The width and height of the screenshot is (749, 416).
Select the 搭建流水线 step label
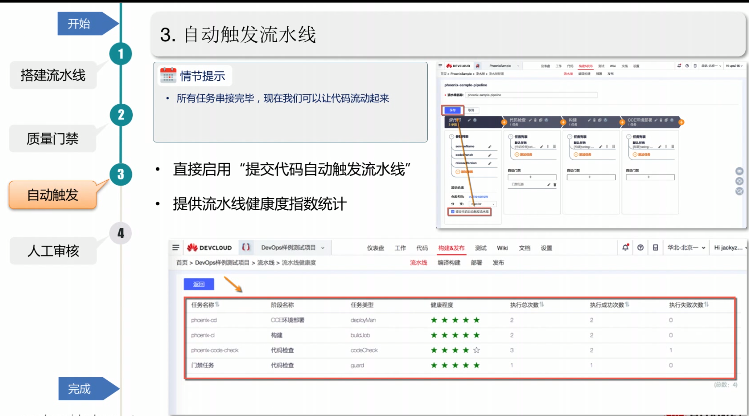[x=53, y=75]
